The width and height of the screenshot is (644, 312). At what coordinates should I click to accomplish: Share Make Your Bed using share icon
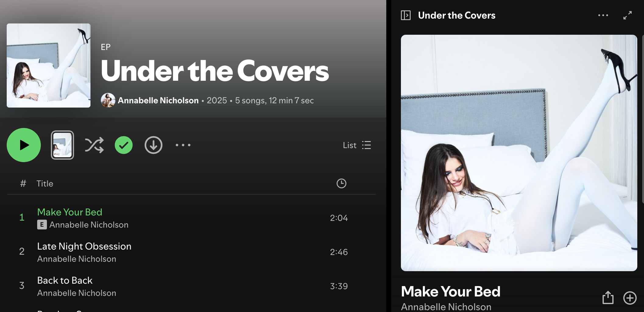[608, 297]
